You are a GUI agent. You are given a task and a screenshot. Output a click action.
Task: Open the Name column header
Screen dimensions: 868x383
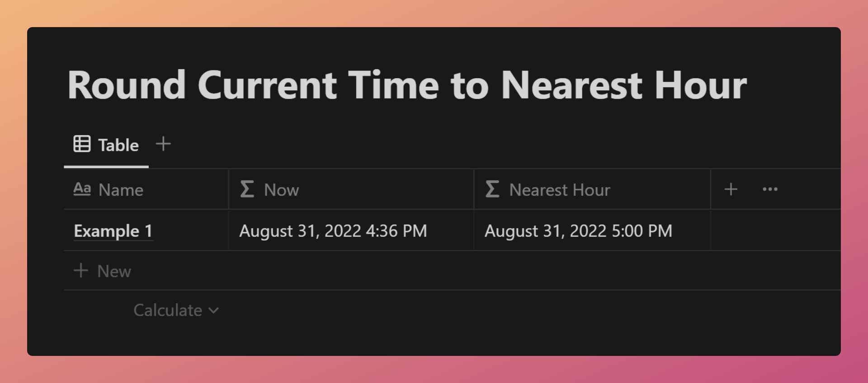click(x=146, y=189)
